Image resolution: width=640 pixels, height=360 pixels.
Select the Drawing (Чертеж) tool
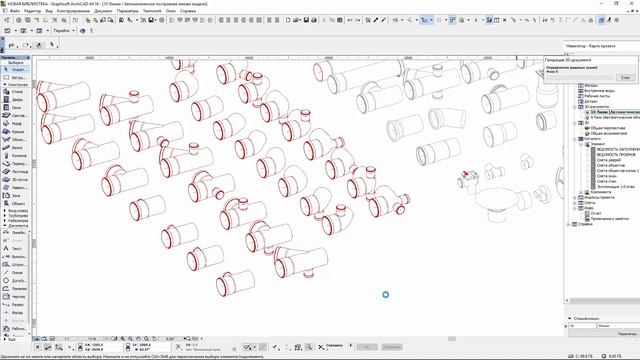point(15,296)
